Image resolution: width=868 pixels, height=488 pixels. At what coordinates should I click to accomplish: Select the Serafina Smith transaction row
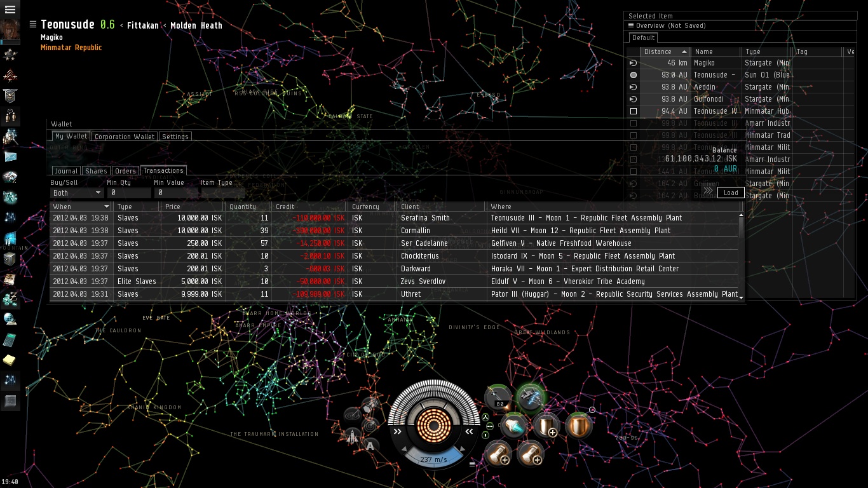point(394,218)
